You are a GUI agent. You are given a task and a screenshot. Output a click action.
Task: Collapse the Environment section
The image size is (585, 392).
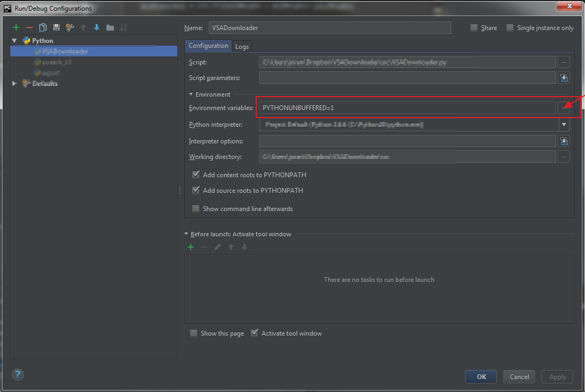(191, 94)
